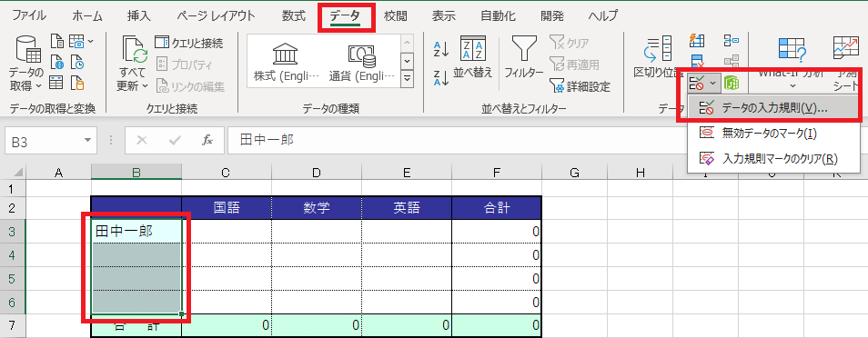Switch to the 表示 tab
Image resolution: width=868 pixels, height=338 pixels.
click(443, 15)
